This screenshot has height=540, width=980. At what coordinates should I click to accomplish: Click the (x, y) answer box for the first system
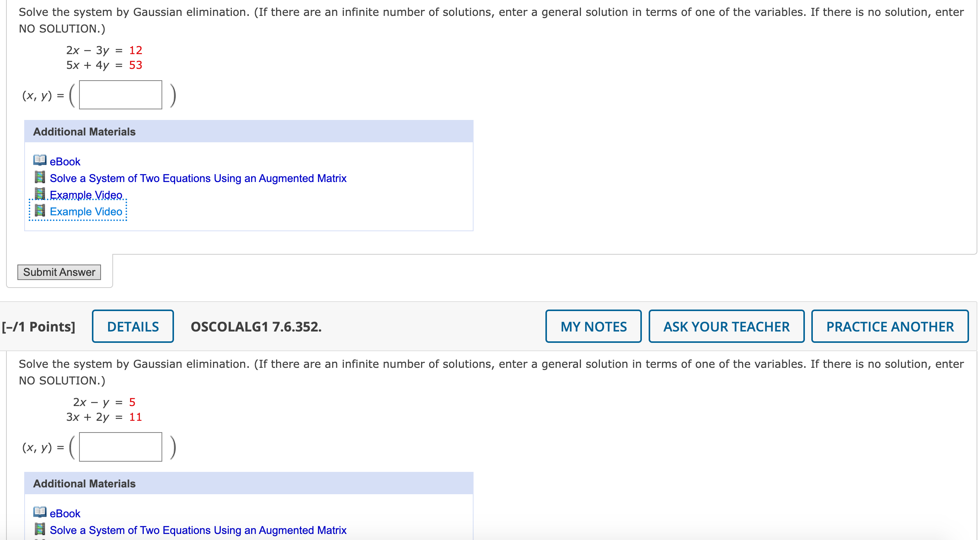120,95
